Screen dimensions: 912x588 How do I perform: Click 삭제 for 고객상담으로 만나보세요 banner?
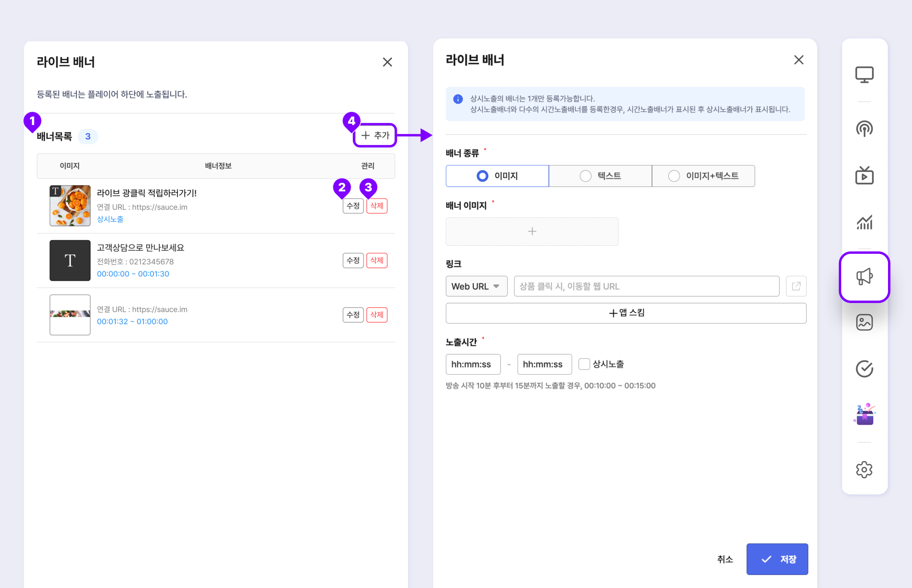coord(376,260)
